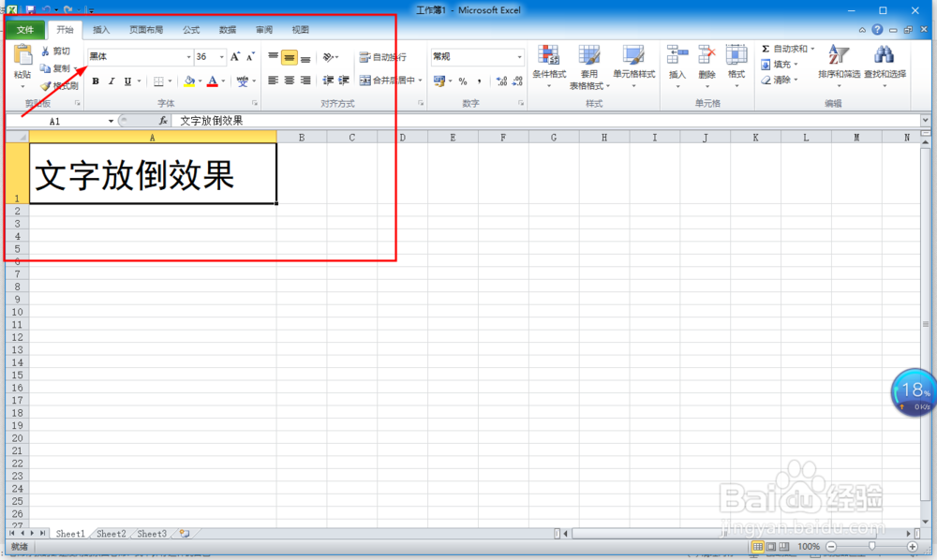Click the Merge and Center button
The image size is (937, 560).
click(x=391, y=81)
